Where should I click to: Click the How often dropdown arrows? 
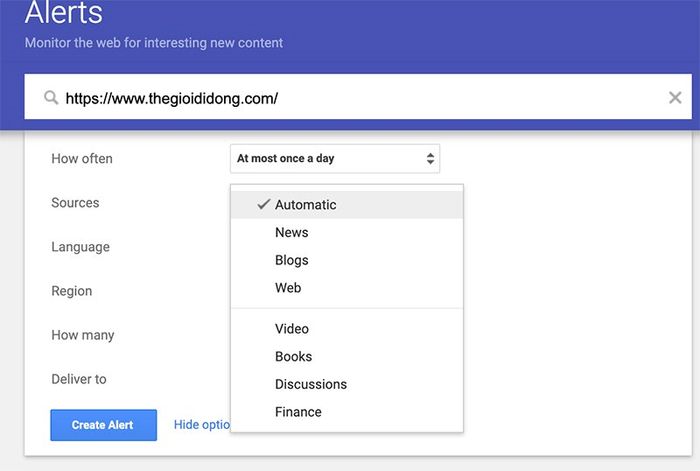click(x=430, y=158)
